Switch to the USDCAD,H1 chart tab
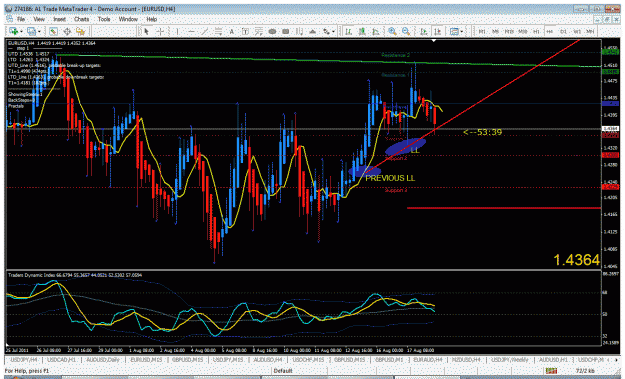 coord(61,360)
